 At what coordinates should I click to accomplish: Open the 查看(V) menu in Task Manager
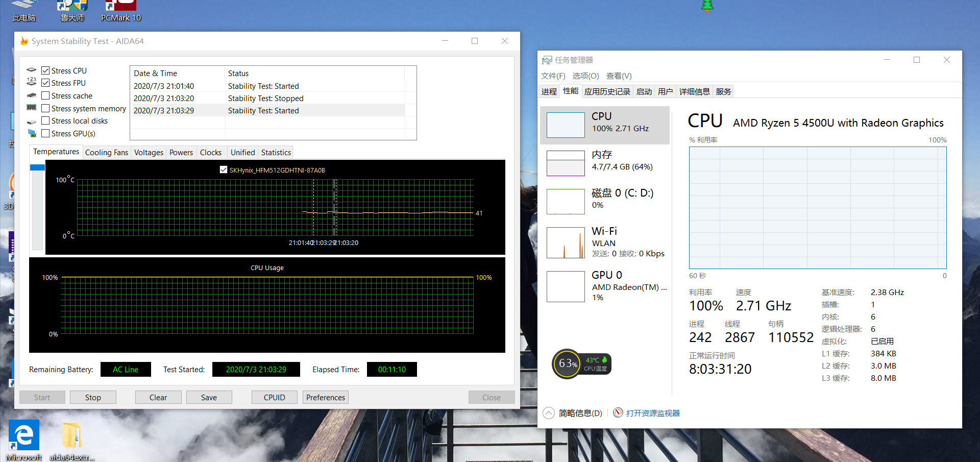619,76
